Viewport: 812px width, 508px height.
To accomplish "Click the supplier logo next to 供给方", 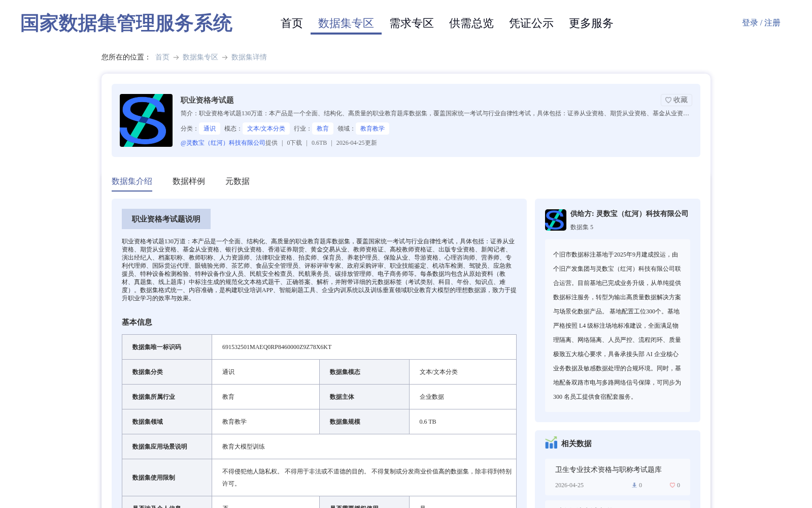I will tap(556, 220).
